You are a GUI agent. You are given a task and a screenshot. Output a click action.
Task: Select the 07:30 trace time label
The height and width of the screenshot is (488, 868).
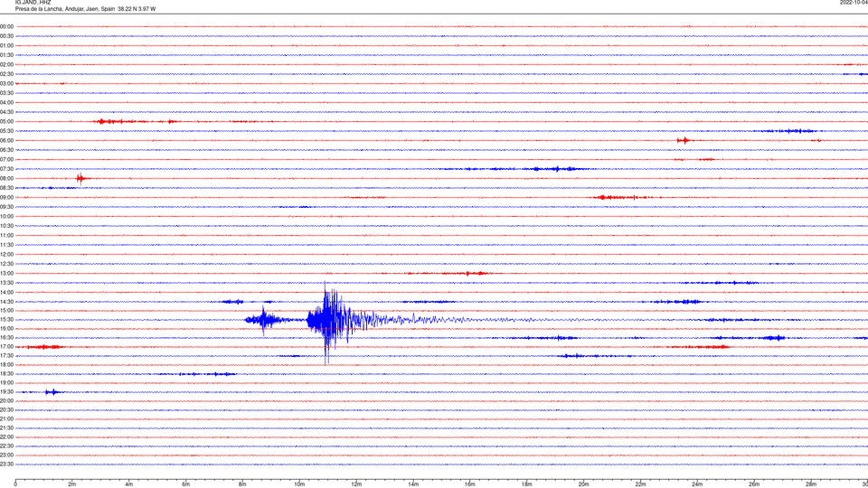coord(6,169)
